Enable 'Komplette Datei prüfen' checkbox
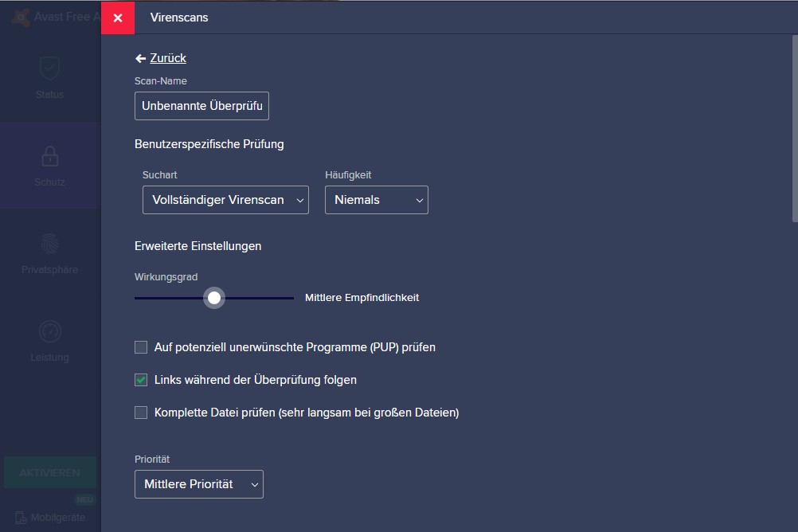798x532 pixels. coord(141,413)
